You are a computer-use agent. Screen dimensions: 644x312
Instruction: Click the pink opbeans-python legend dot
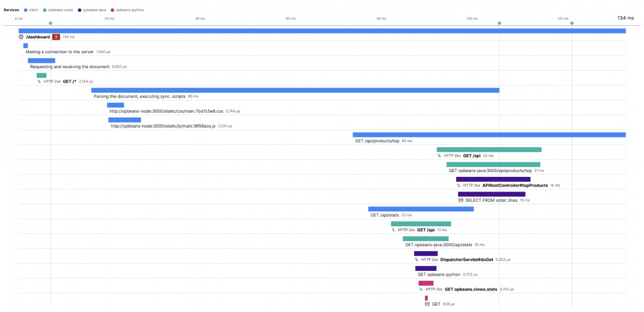[112, 10]
